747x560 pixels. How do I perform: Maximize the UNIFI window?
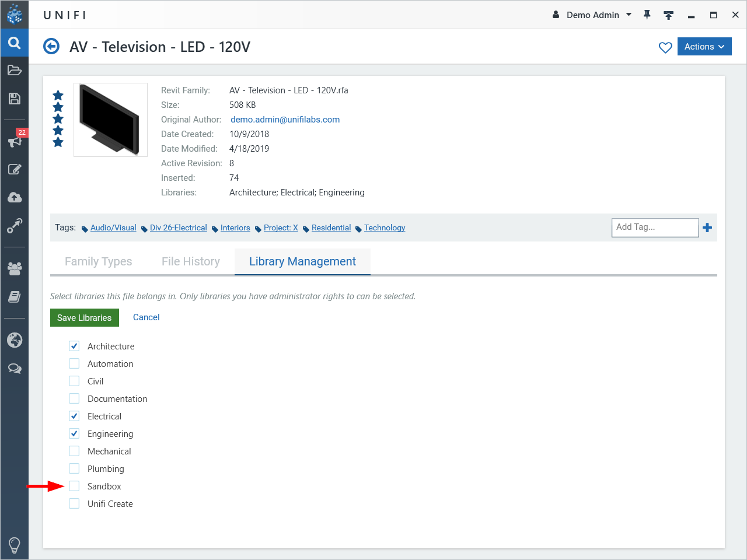[x=713, y=15]
